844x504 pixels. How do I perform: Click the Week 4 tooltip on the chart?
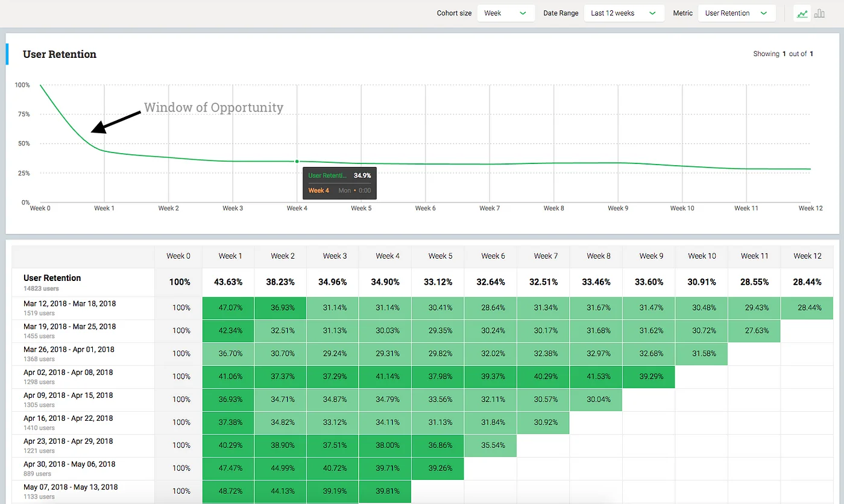[x=339, y=183]
